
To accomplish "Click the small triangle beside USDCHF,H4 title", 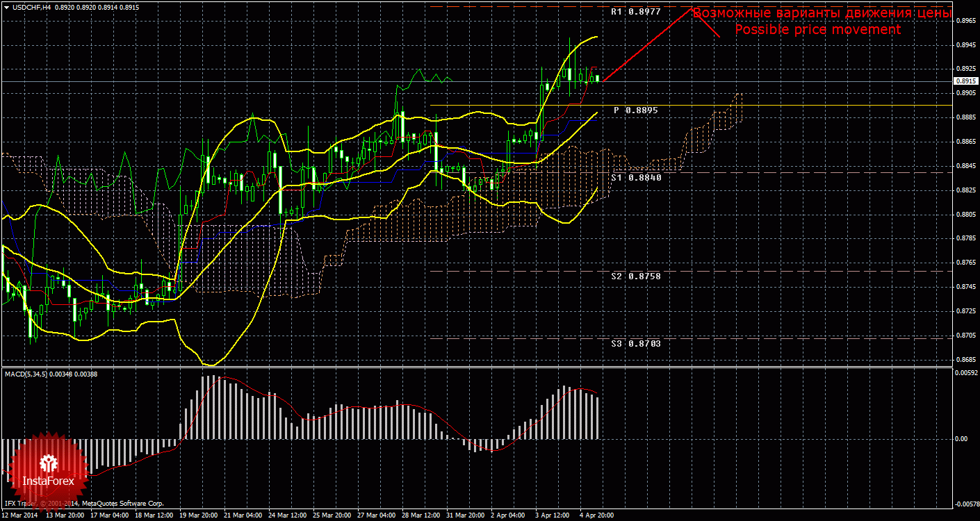I will 6,7.
